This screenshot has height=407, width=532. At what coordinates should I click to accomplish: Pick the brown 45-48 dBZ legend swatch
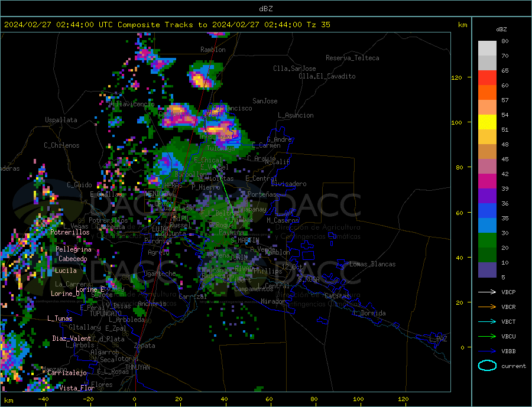tap(487, 152)
